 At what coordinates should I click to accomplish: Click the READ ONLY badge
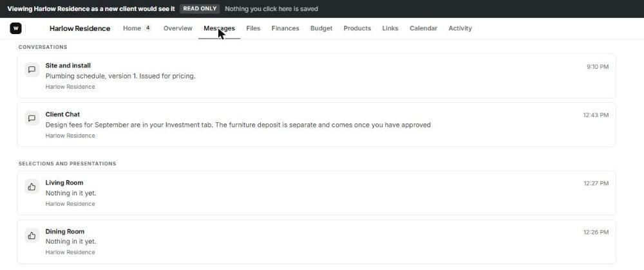[x=200, y=8]
